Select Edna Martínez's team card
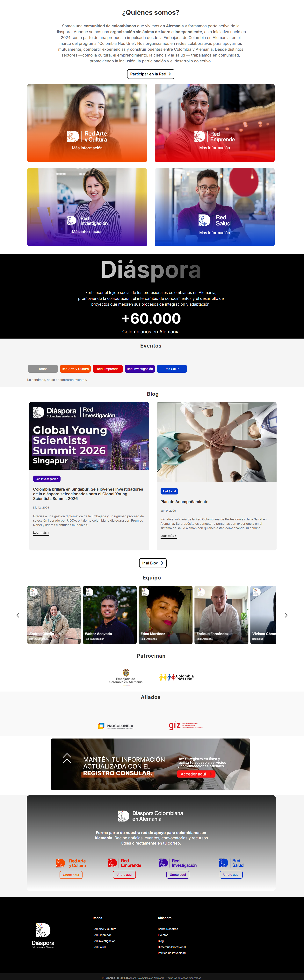The width and height of the screenshot is (304, 980). pyautogui.click(x=165, y=615)
